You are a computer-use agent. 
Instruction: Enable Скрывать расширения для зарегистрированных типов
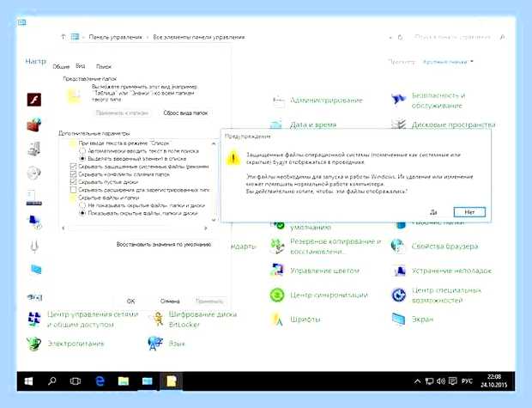(73, 190)
